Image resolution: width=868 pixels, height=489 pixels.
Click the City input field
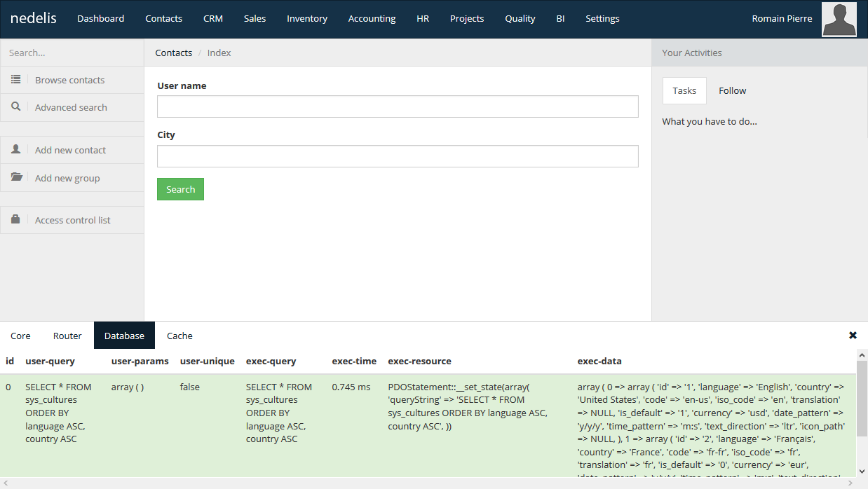tap(398, 156)
